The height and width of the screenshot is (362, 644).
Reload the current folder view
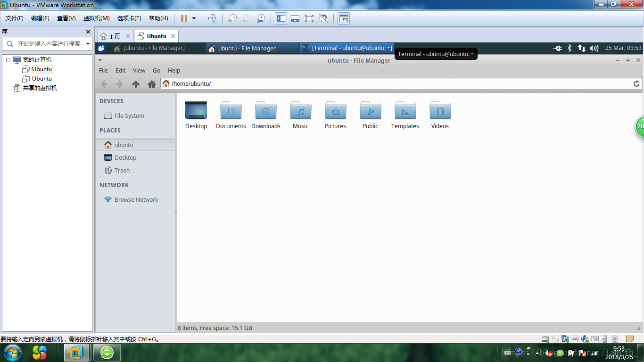click(x=636, y=84)
